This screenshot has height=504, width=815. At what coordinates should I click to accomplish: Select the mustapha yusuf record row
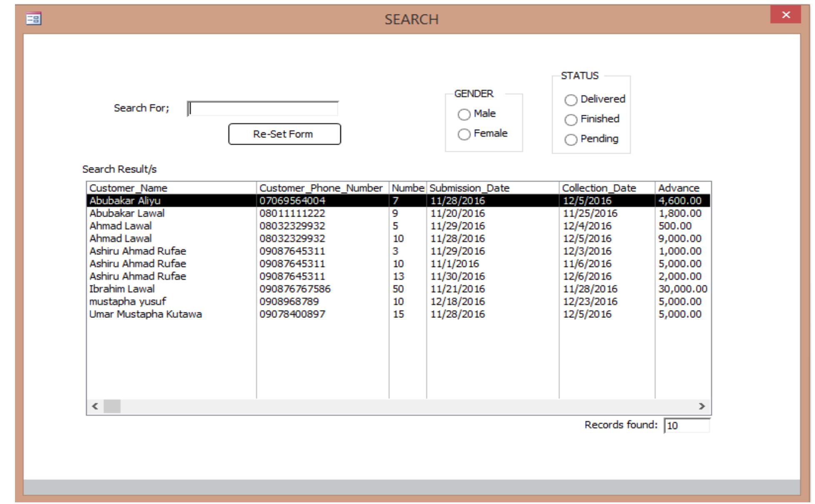(x=167, y=300)
